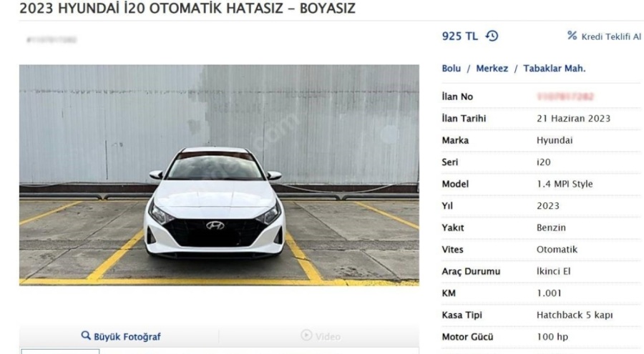Click the percent icon for loan offer

[x=572, y=35]
